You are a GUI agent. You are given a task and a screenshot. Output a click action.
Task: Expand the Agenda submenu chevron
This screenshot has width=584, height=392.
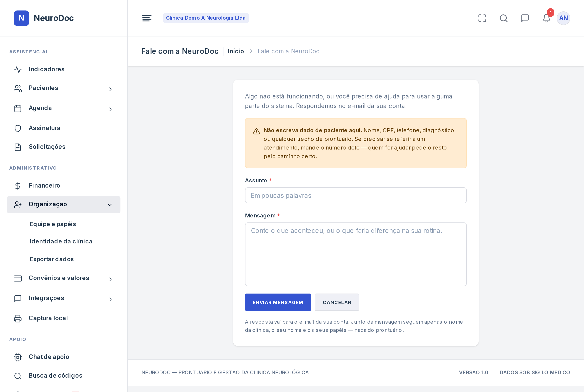[x=110, y=109]
